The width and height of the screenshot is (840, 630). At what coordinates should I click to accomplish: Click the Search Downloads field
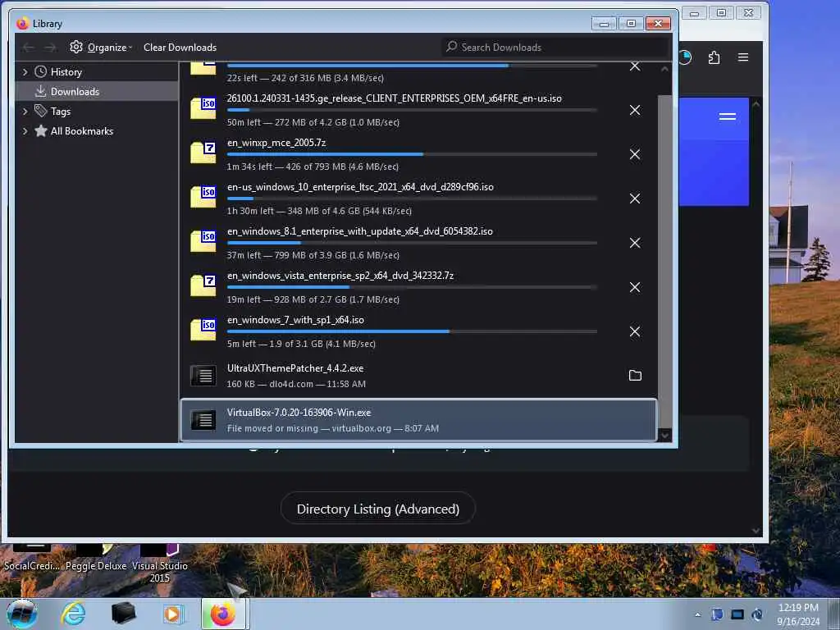(555, 48)
